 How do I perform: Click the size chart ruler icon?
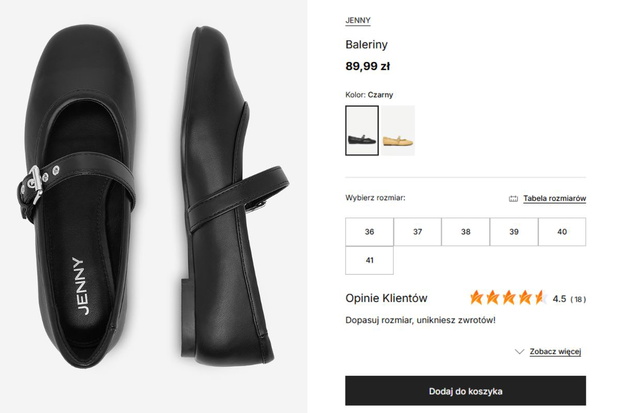[513, 199]
